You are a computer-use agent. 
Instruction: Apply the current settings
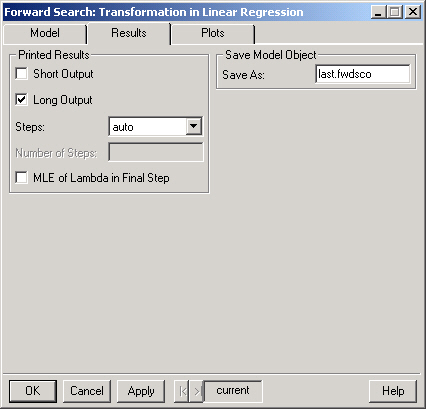(x=141, y=391)
